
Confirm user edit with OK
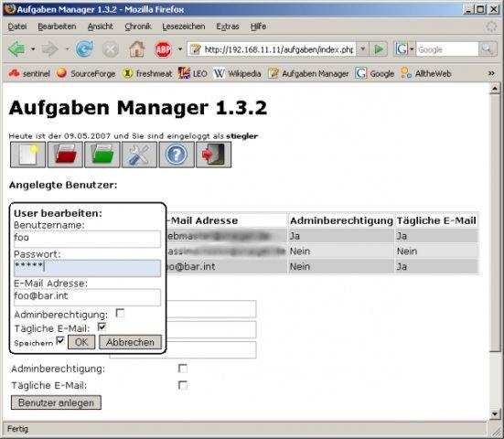(x=81, y=342)
